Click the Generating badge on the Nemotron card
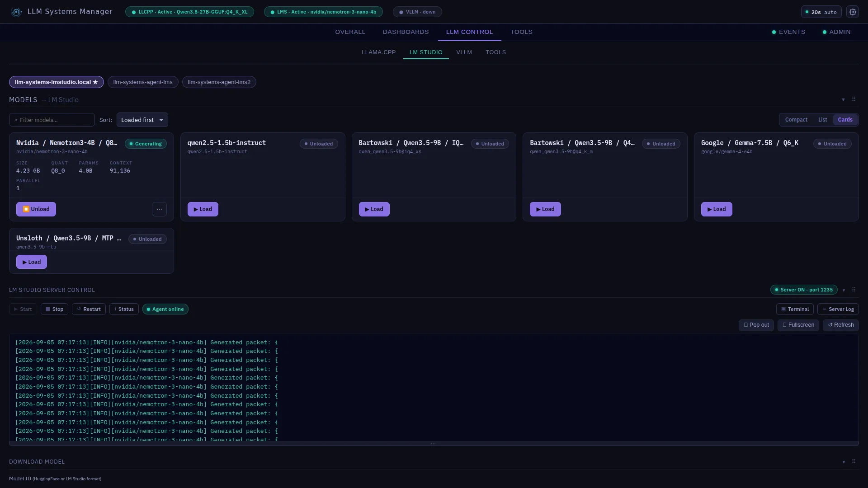Image resolution: width=868 pixels, height=488 pixels. pyautogui.click(x=146, y=144)
